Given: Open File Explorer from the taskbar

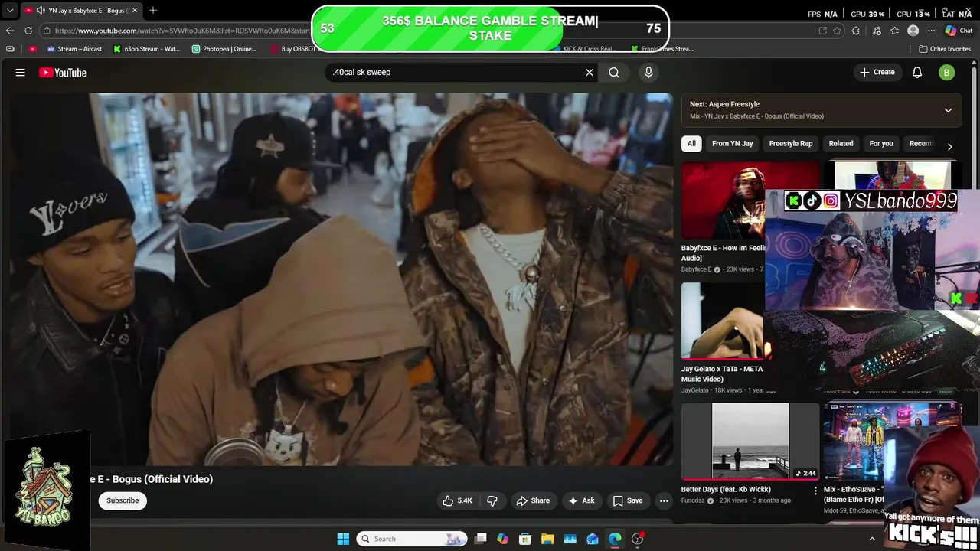Looking at the screenshot, I should pyautogui.click(x=547, y=539).
